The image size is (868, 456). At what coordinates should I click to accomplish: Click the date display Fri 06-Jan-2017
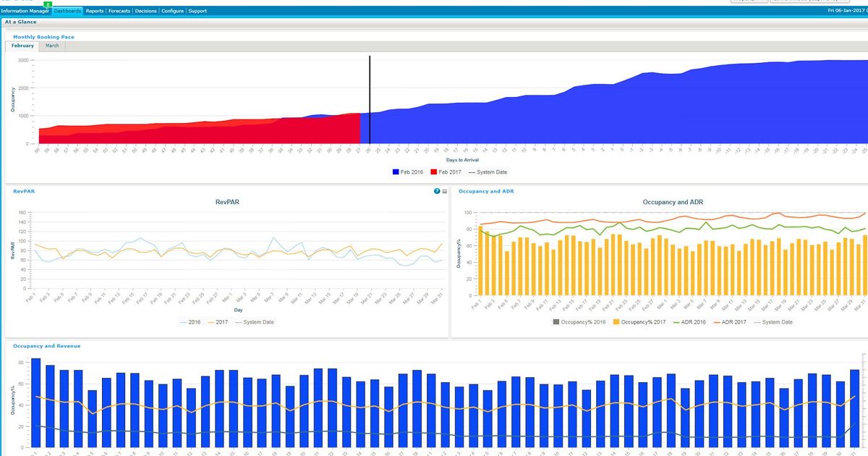[x=846, y=11]
